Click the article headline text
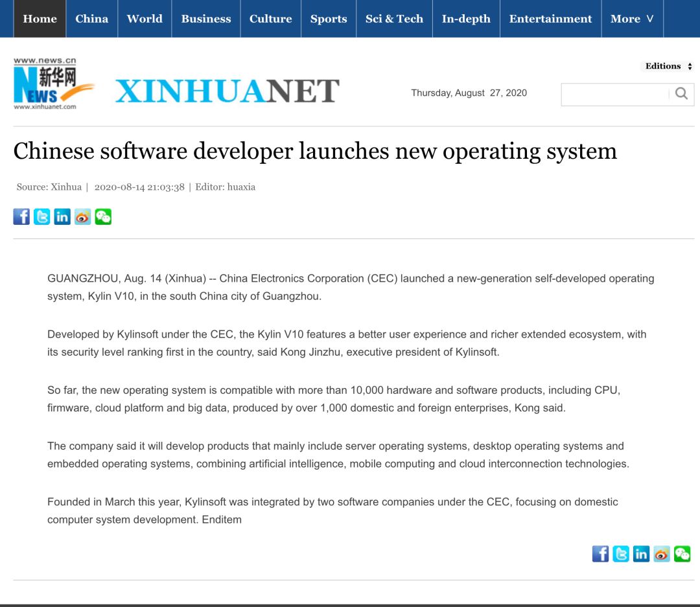700x607 pixels. pyautogui.click(x=315, y=152)
